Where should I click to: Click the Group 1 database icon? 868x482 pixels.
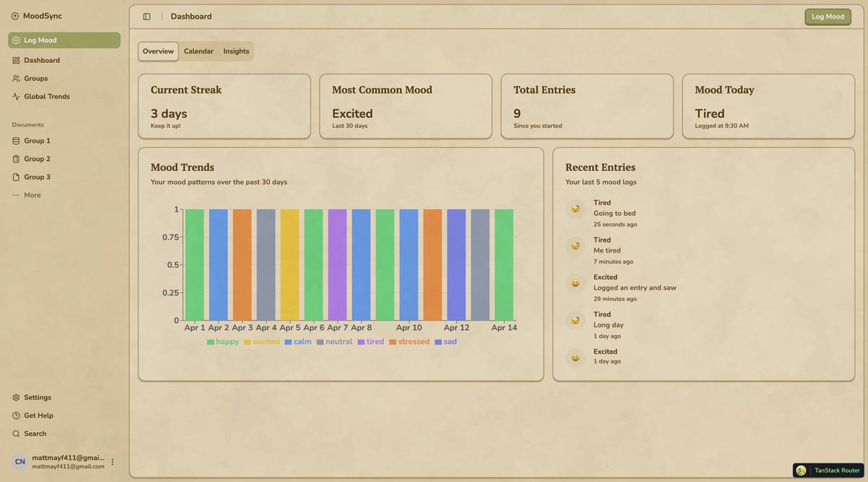point(16,141)
